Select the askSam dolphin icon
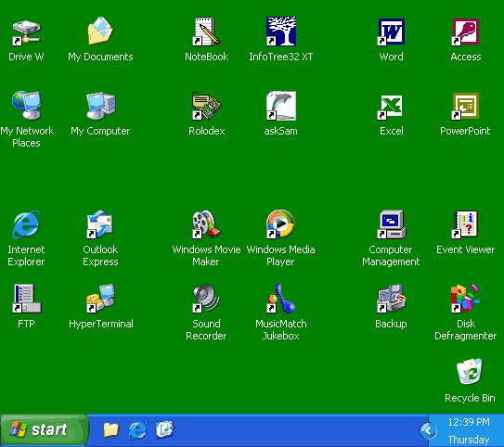504x447 pixels. (281, 106)
